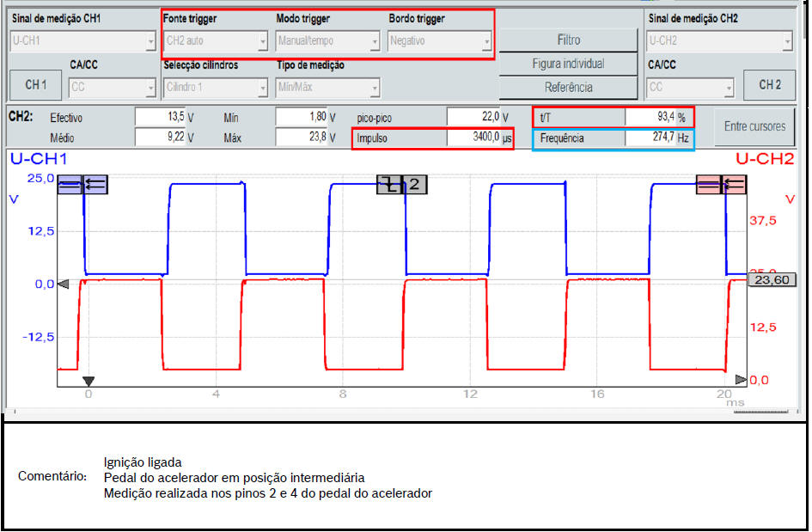Toggle the Filtro button

pos(568,40)
